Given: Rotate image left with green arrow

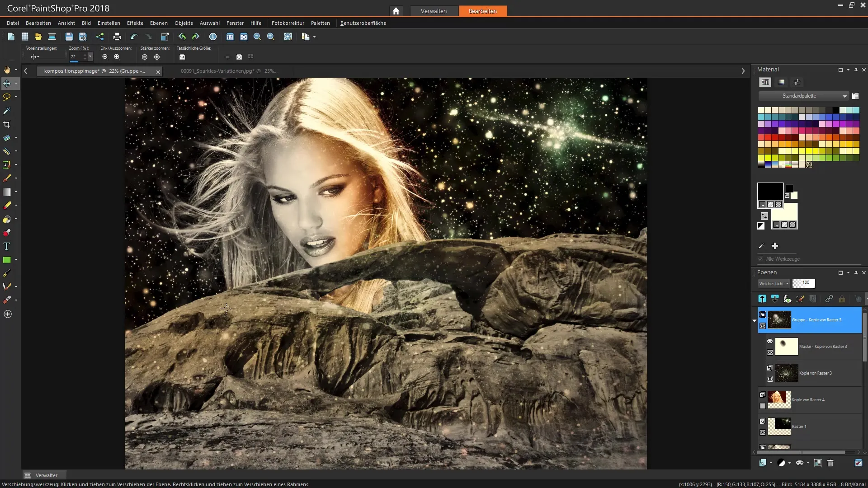Looking at the screenshot, I should click(x=182, y=37).
